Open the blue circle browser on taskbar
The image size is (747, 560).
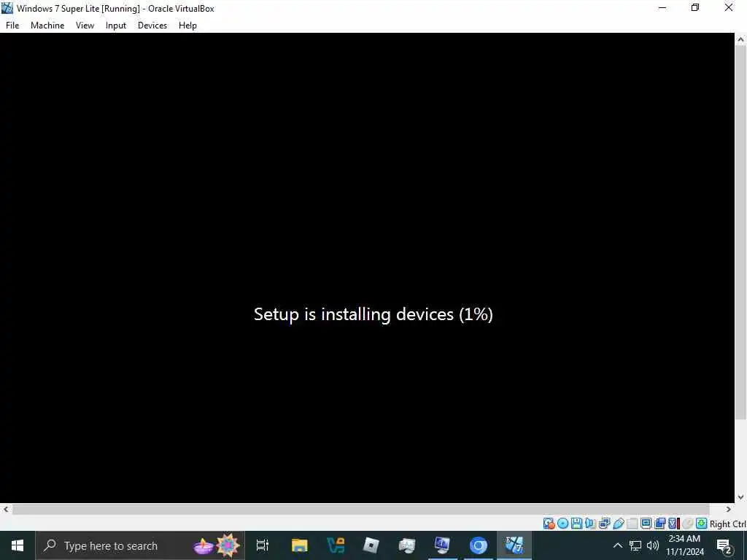point(479,545)
